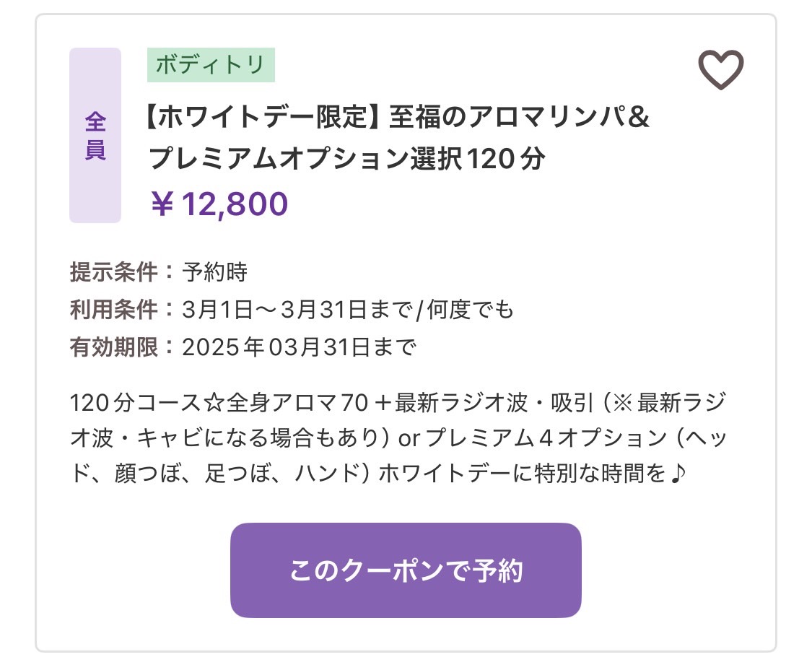Viewport: 812px width, 670px height.
Task: Select the green ボディトリ category tag
Action: coord(211,65)
